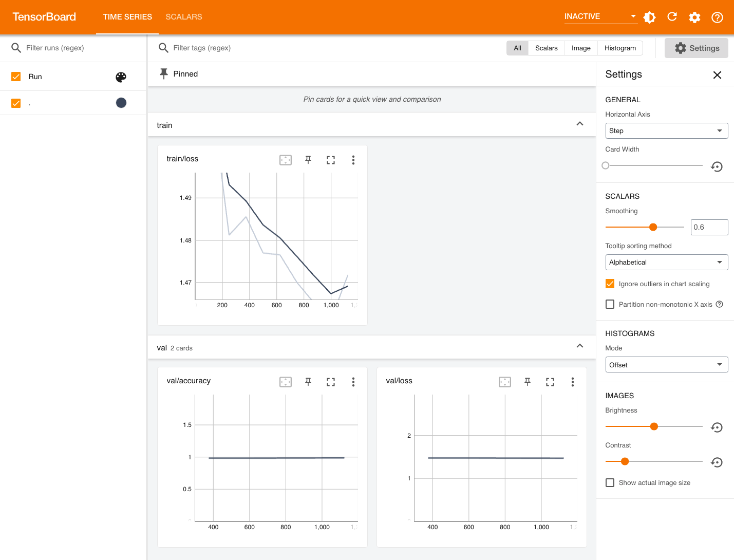Click the Brightness slider handle

(654, 426)
